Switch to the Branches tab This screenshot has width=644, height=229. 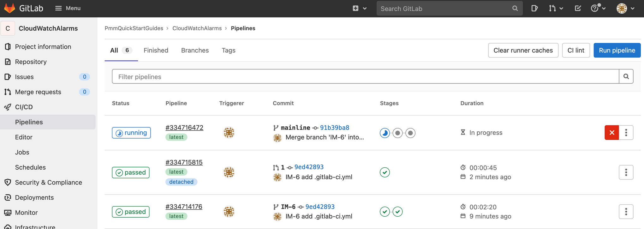195,51
